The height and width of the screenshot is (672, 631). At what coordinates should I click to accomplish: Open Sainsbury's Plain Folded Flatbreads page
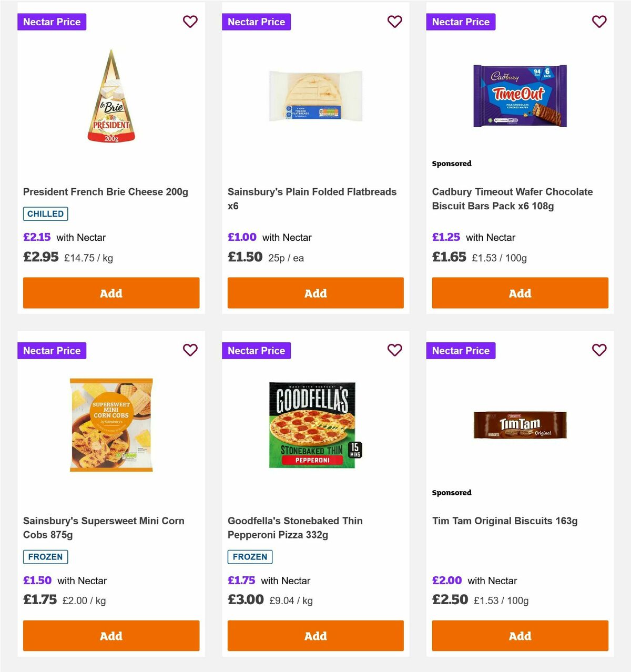click(x=311, y=199)
